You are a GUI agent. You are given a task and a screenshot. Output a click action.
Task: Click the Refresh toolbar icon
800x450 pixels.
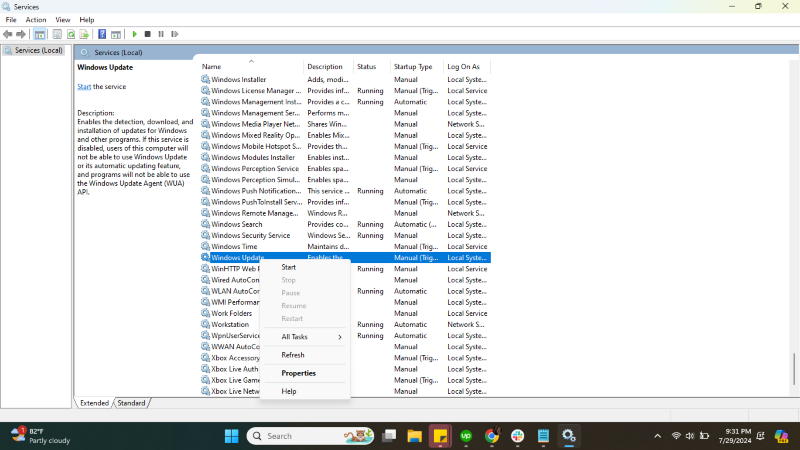click(x=71, y=34)
